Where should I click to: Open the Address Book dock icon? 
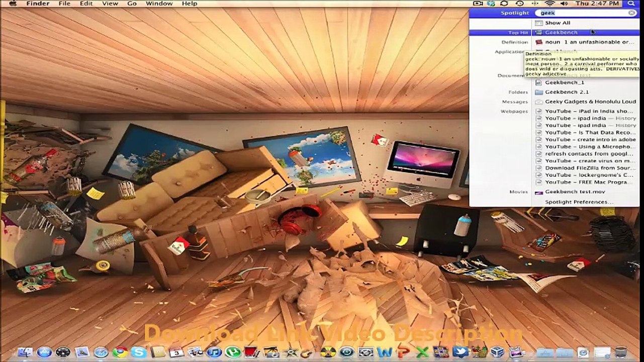pos(158,352)
